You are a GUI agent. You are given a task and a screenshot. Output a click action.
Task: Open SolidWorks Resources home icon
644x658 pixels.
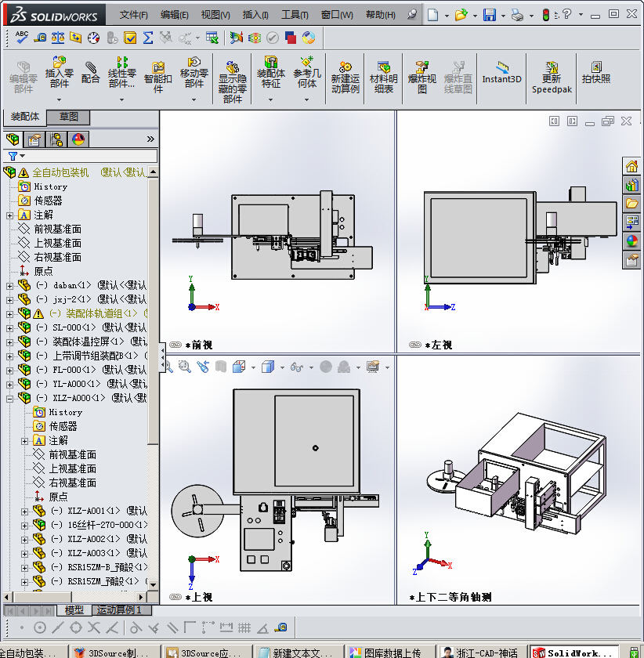click(631, 166)
